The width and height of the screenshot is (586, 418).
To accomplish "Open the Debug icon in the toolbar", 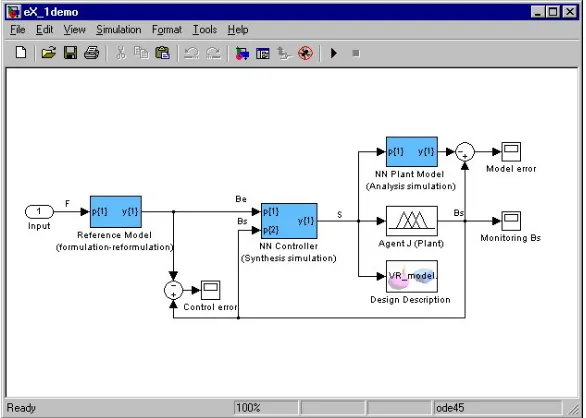I will click(305, 53).
